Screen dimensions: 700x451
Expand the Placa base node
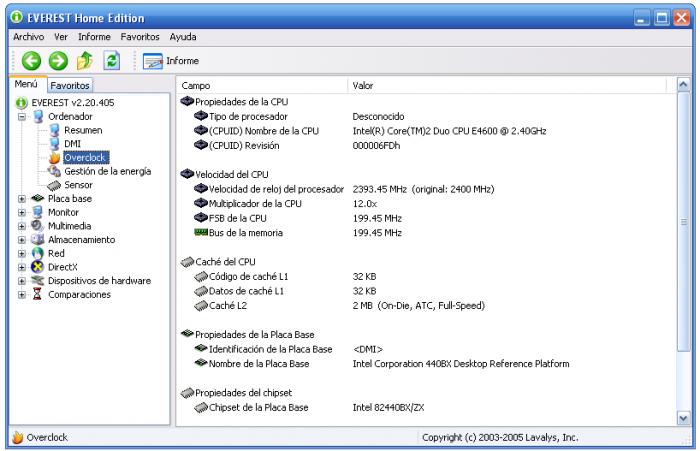21,199
